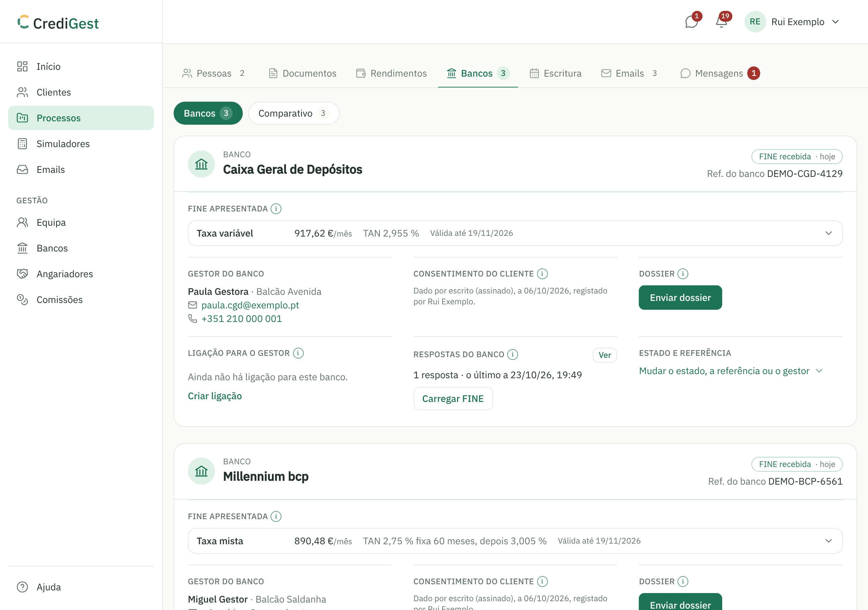Open Clientes in the sidebar
Screen dimensions: 868x610
pos(81,92)
